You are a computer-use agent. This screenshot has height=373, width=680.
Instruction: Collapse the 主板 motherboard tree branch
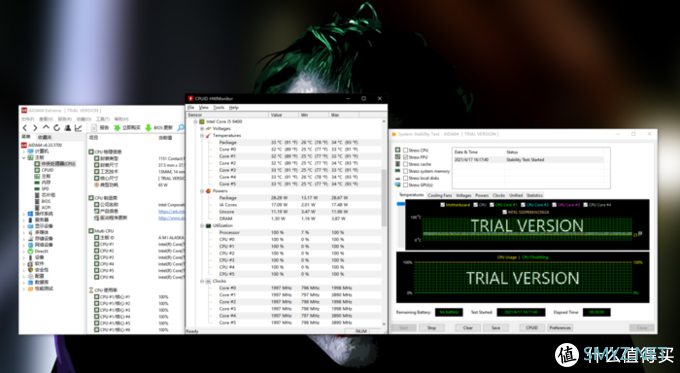(x=24, y=157)
